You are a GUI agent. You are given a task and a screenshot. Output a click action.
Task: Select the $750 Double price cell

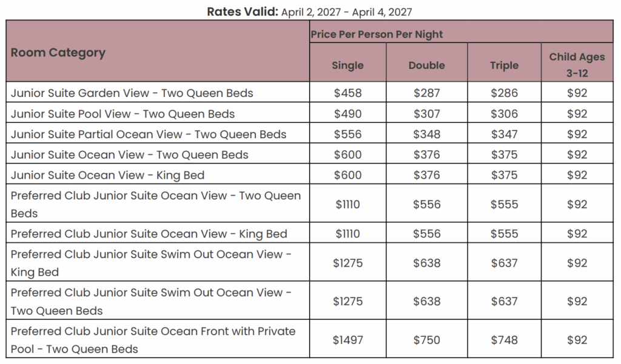[426, 340]
